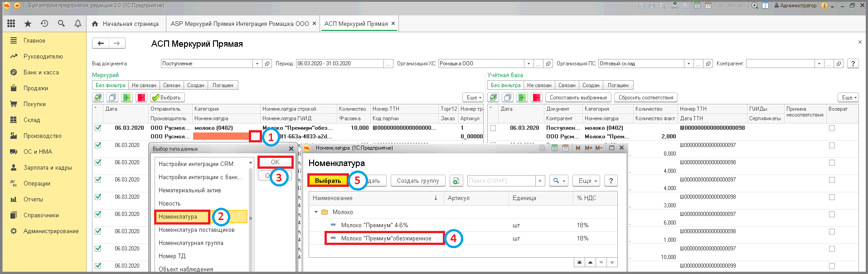Click the Поиск (Ctrl+F) search field

coord(501,181)
